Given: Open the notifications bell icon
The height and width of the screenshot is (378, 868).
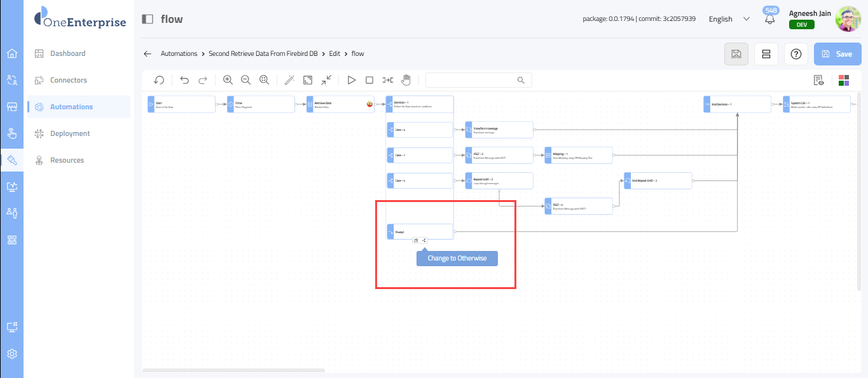Looking at the screenshot, I should click(770, 19).
